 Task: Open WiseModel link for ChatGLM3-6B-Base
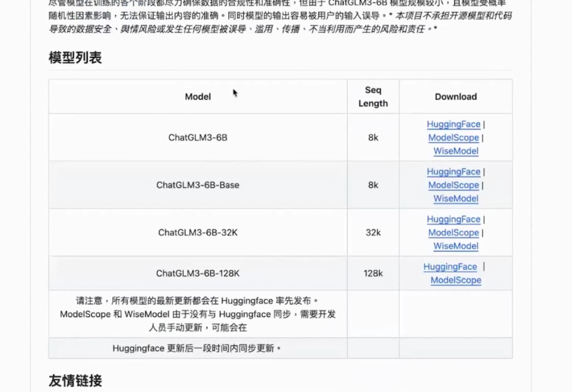[455, 198]
